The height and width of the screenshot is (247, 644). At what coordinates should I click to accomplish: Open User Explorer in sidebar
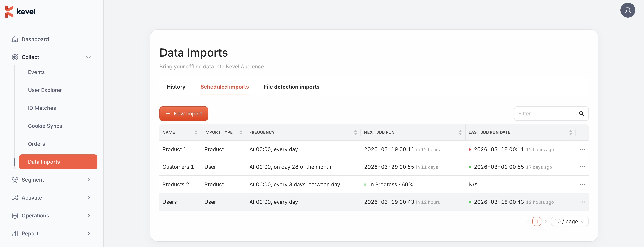pos(45,90)
